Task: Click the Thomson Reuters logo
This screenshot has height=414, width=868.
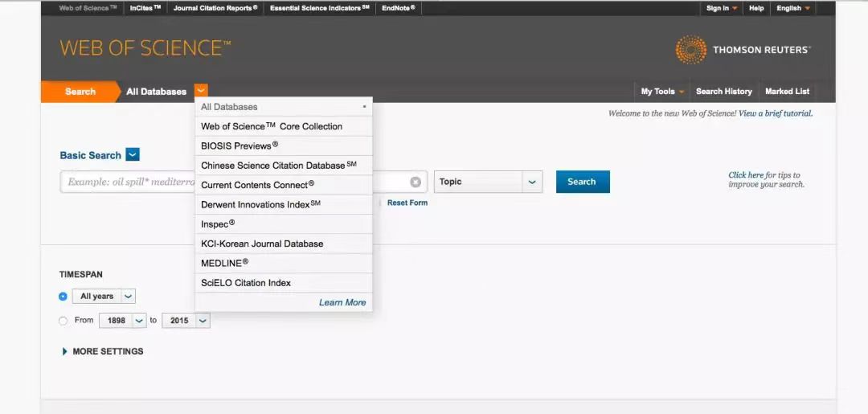Action: (743, 50)
